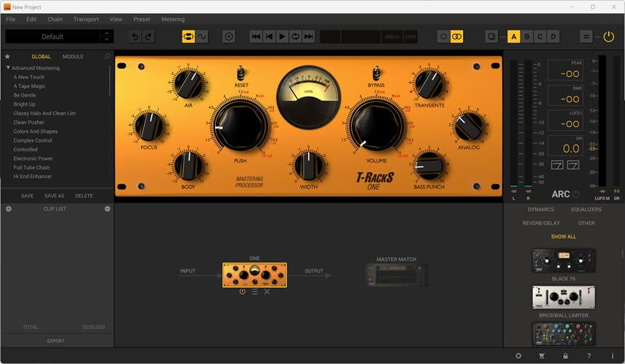Step back to previous clip

(269, 36)
